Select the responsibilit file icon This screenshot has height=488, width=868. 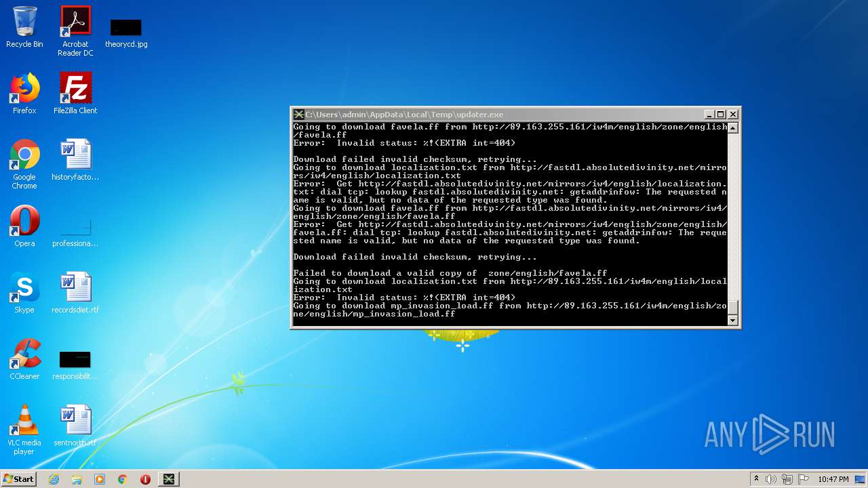(x=75, y=365)
